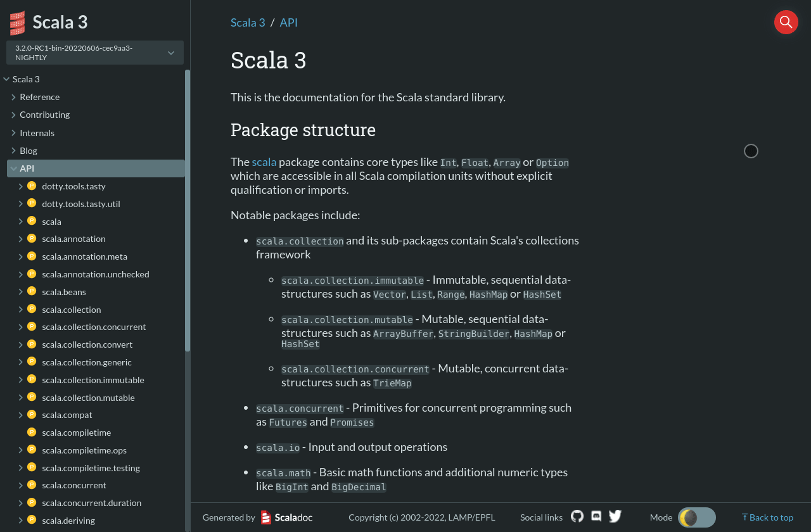Image resolution: width=811 pixels, height=532 pixels.
Task: Click the scala.math code reference
Action: [283, 473]
